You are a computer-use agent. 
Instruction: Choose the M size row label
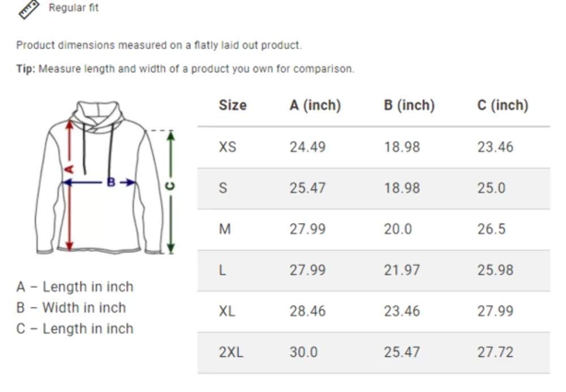coord(225,229)
